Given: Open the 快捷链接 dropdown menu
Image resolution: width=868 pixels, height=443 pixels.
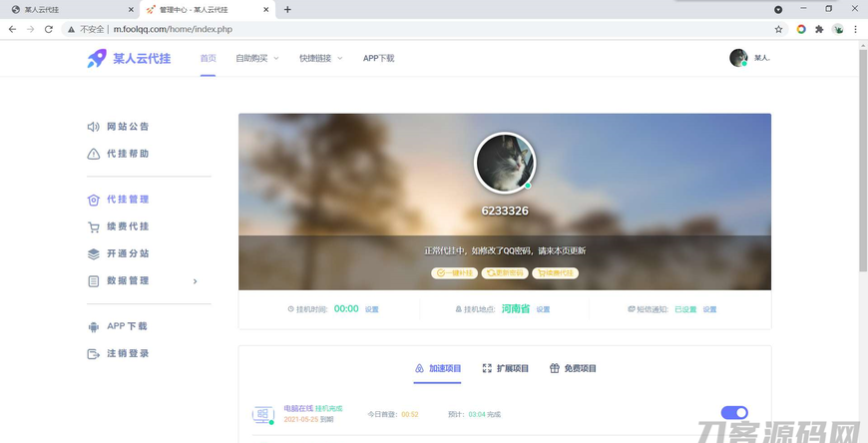Looking at the screenshot, I should point(320,59).
